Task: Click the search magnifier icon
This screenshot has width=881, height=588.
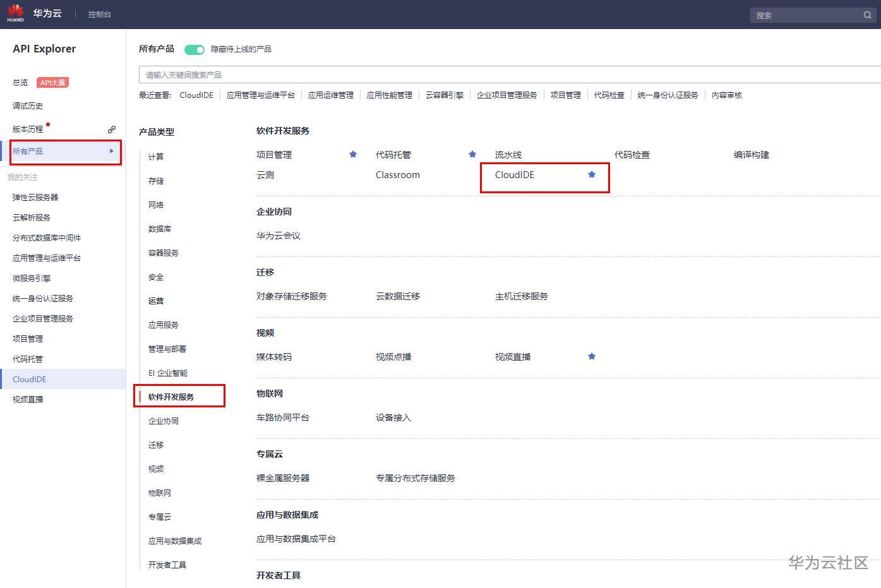Action: click(867, 15)
